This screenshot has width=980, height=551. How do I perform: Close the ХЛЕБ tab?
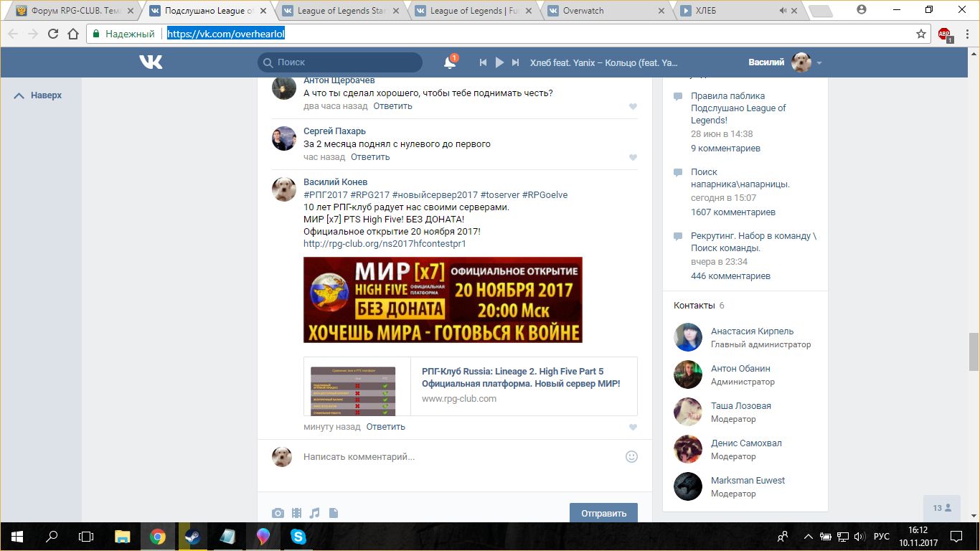(x=796, y=11)
